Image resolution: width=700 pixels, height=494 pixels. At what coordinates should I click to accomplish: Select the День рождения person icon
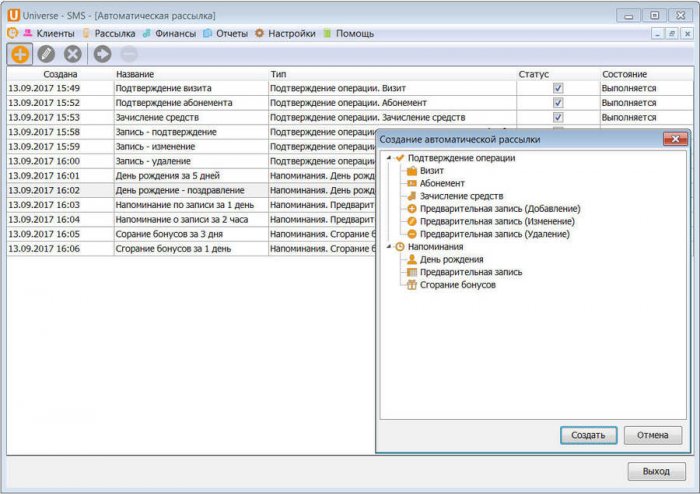(x=411, y=259)
